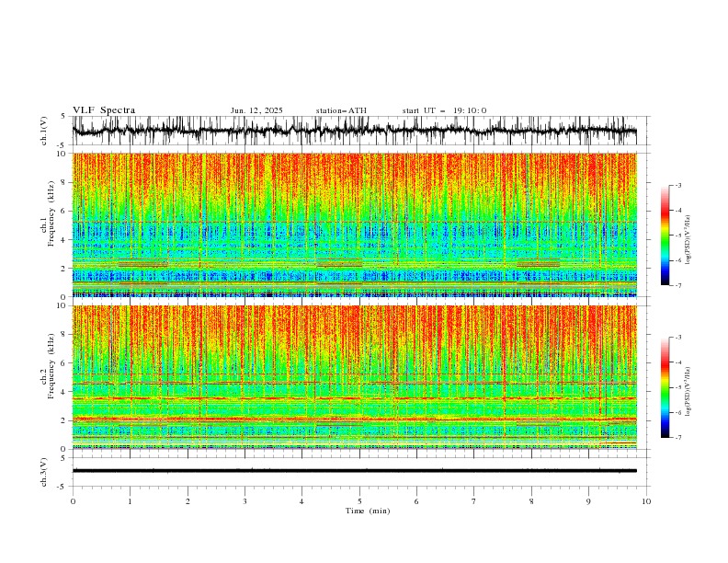Click time axis tick label "8"
The image size is (728, 563).
[531, 501]
